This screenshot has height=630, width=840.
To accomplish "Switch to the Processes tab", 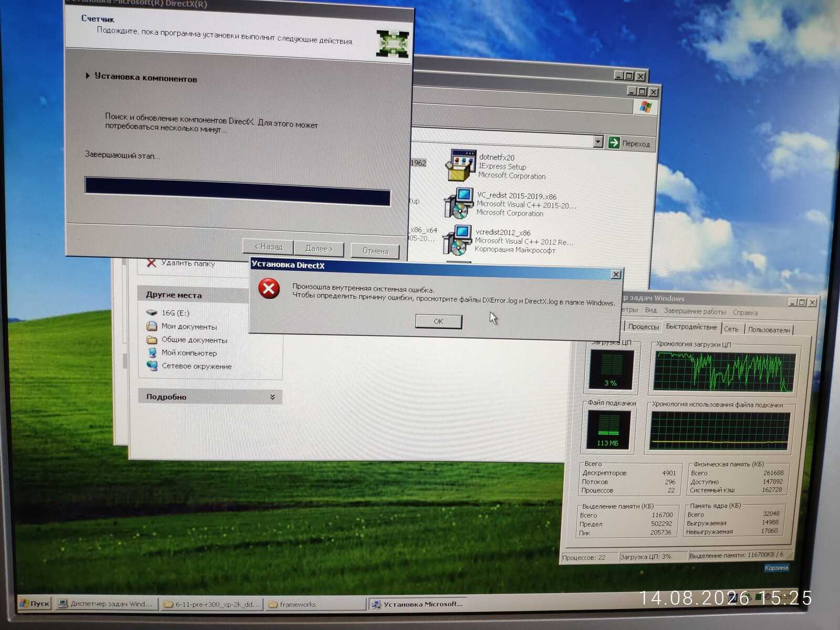I will pos(643,327).
